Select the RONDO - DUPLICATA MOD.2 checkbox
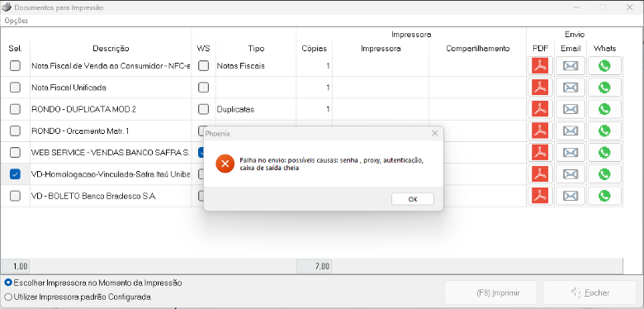Viewport: 644px width, 309px height. click(15, 109)
